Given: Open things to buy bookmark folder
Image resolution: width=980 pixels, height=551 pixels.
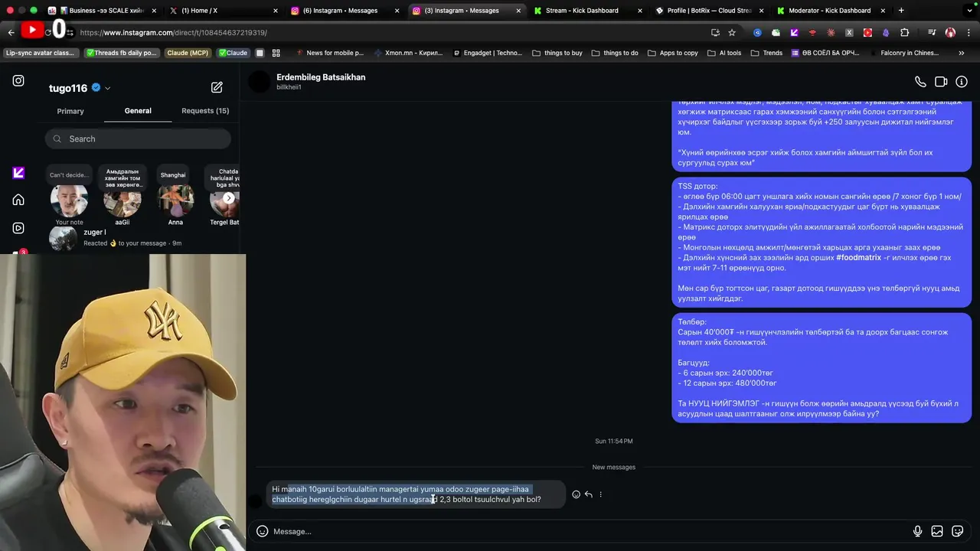Looking at the screenshot, I should click(x=557, y=53).
